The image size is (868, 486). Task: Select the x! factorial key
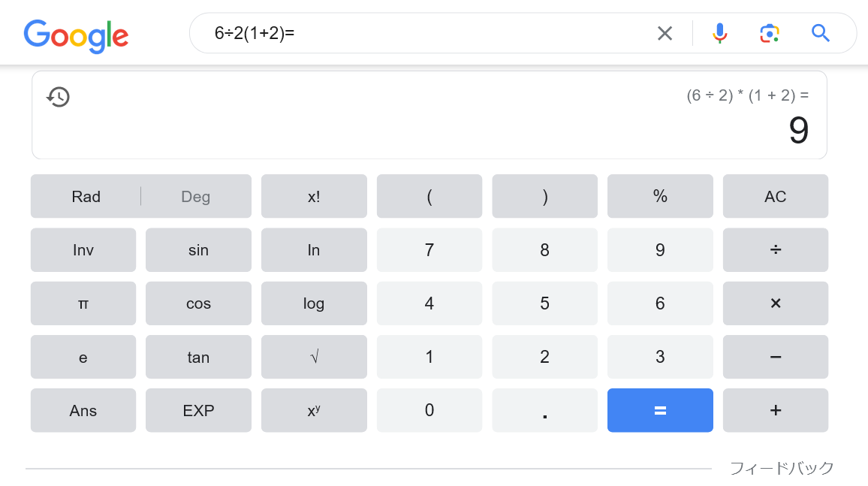coord(314,197)
